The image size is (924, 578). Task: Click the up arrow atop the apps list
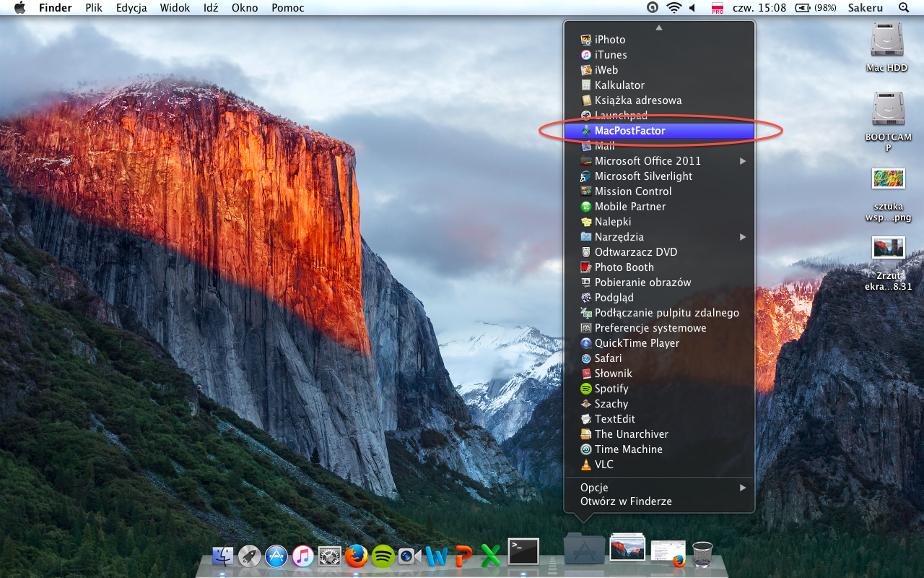[x=658, y=27]
